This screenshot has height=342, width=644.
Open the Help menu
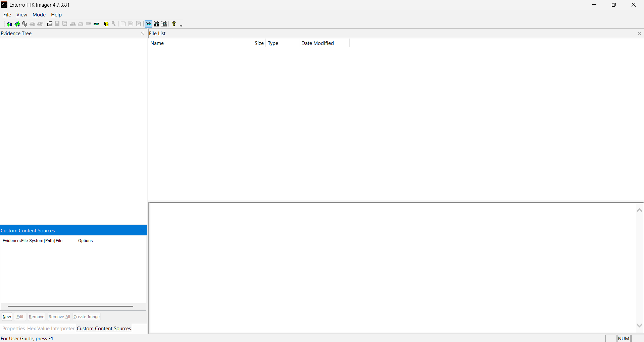56,15
